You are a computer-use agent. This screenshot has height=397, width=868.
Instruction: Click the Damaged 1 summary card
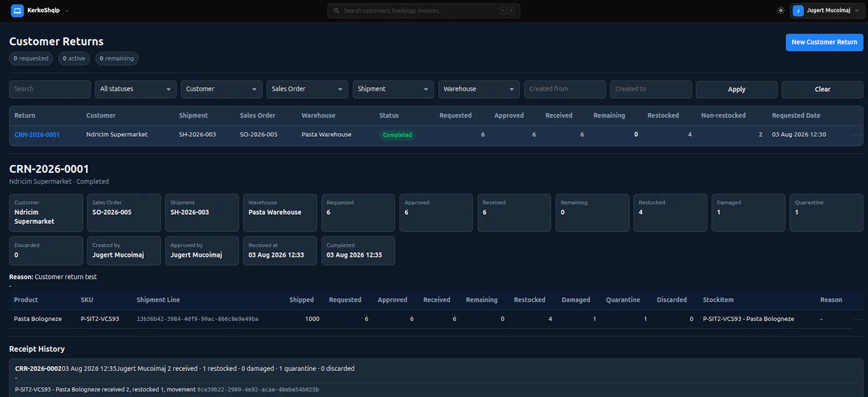[748, 213]
